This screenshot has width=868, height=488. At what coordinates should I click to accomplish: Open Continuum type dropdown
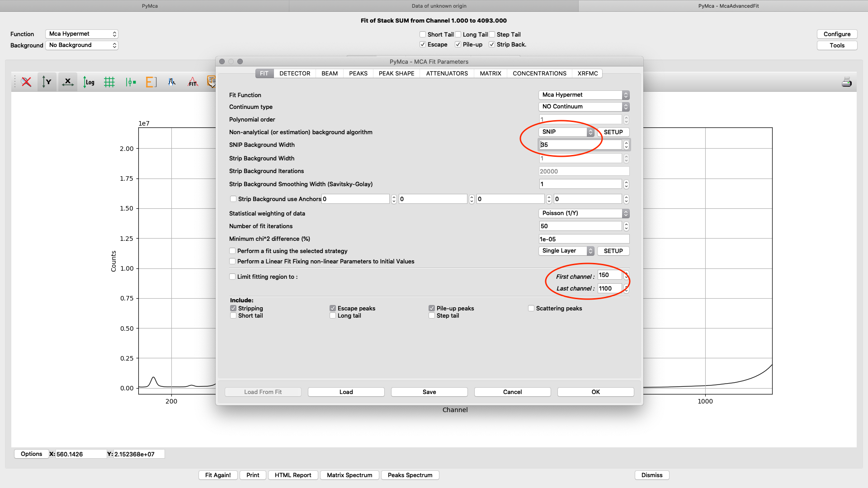[x=584, y=107]
